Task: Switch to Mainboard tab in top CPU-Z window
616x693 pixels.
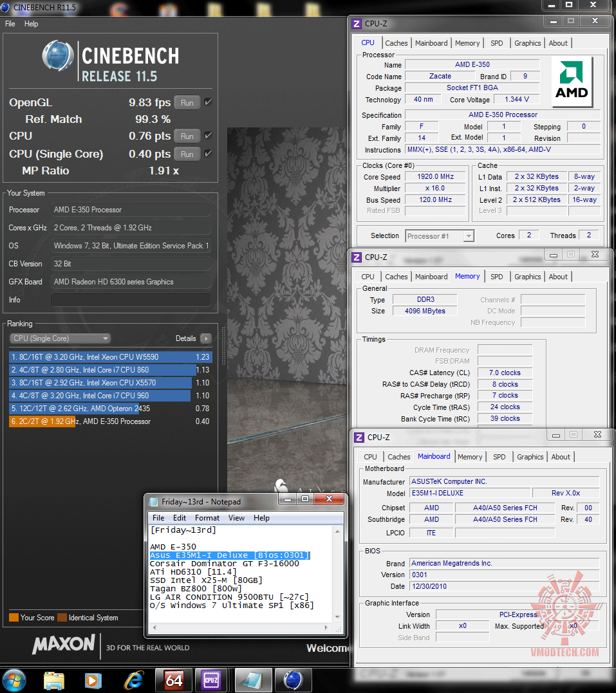Action: tap(431, 43)
